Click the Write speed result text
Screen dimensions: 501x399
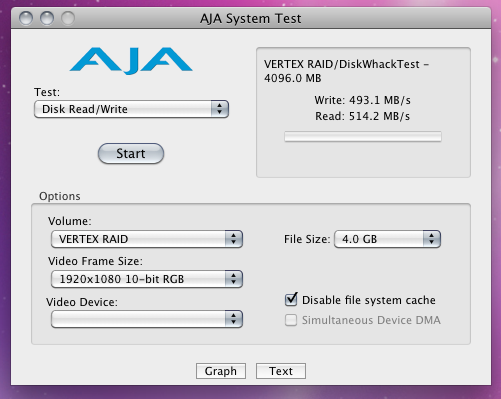(x=363, y=100)
